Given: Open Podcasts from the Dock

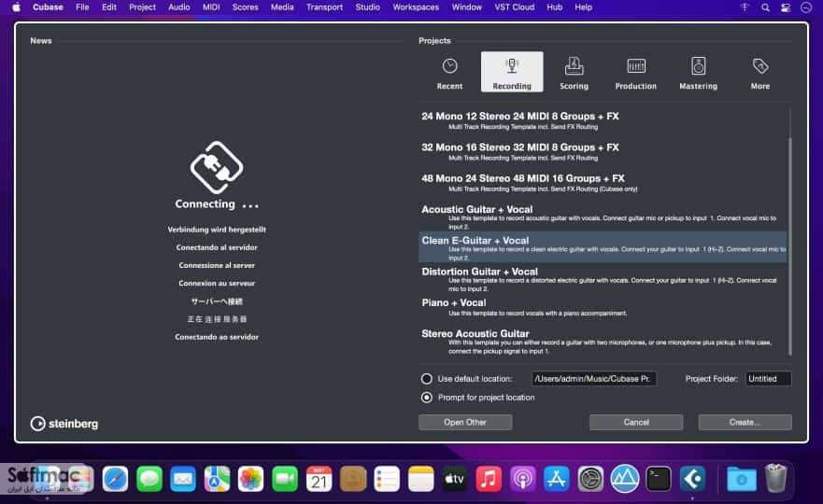Looking at the screenshot, I should [x=522, y=479].
